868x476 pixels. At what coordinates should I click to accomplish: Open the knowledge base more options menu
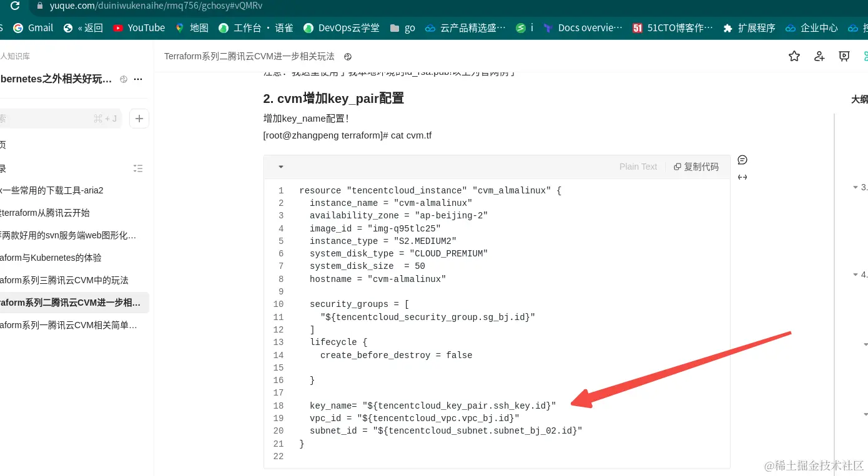pos(138,79)
